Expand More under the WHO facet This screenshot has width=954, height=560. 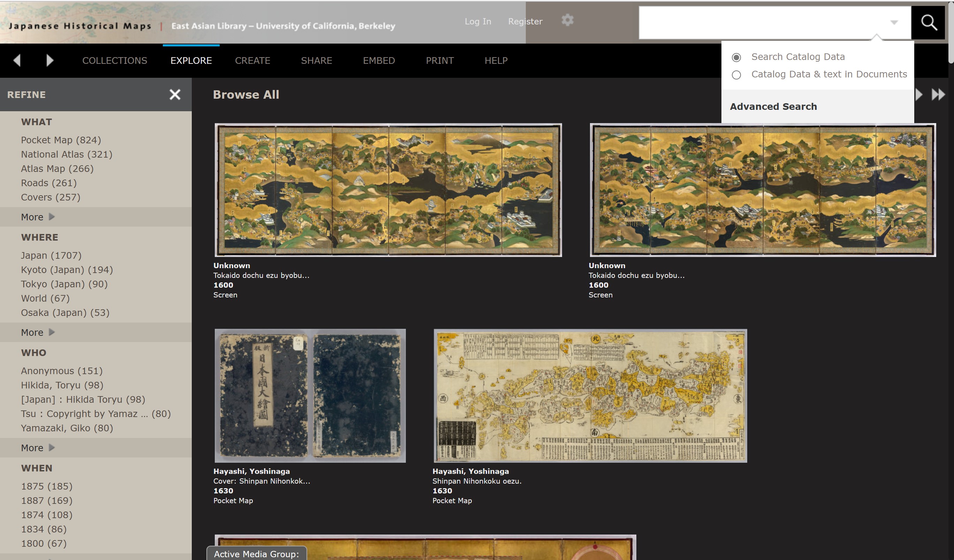click(38, 448)
